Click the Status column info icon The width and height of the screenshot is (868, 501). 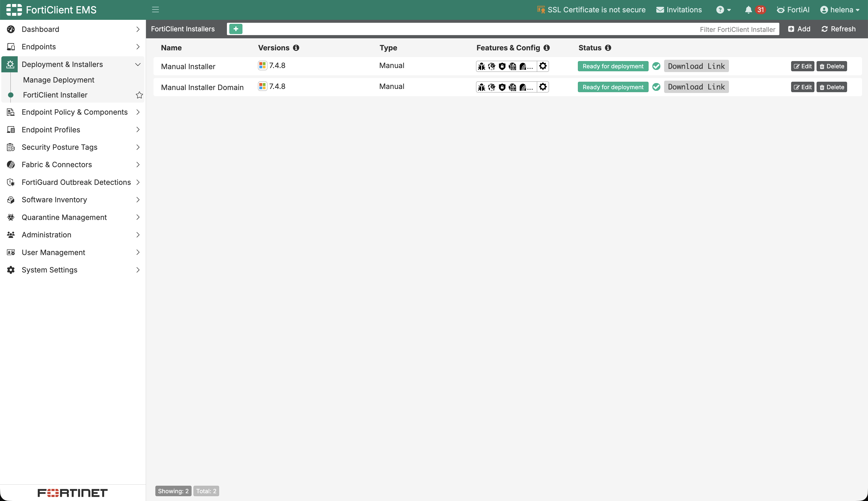(608, 48)
